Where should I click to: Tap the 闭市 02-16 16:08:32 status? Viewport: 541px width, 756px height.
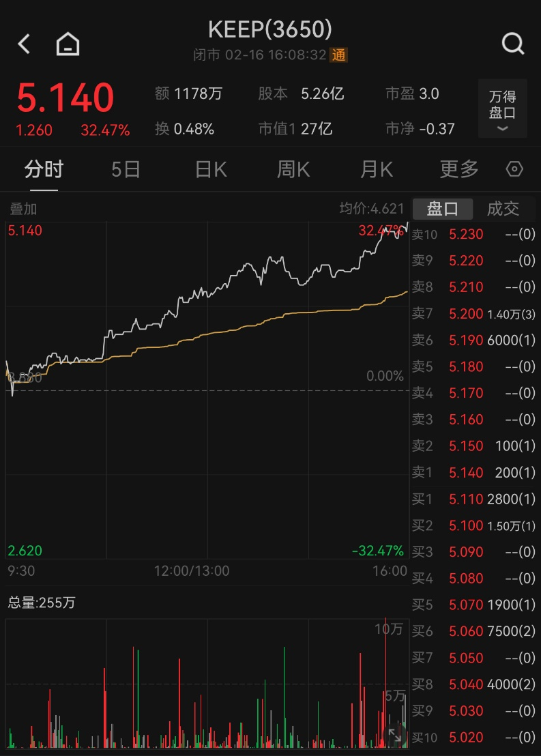[260, 55]
